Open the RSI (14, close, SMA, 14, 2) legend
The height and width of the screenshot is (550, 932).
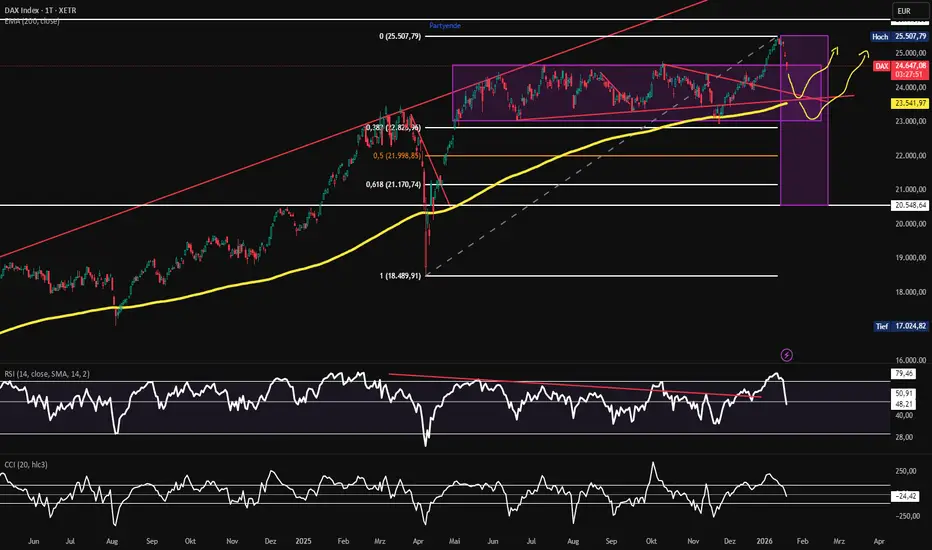pyautogui.click(x=47, y=374)
